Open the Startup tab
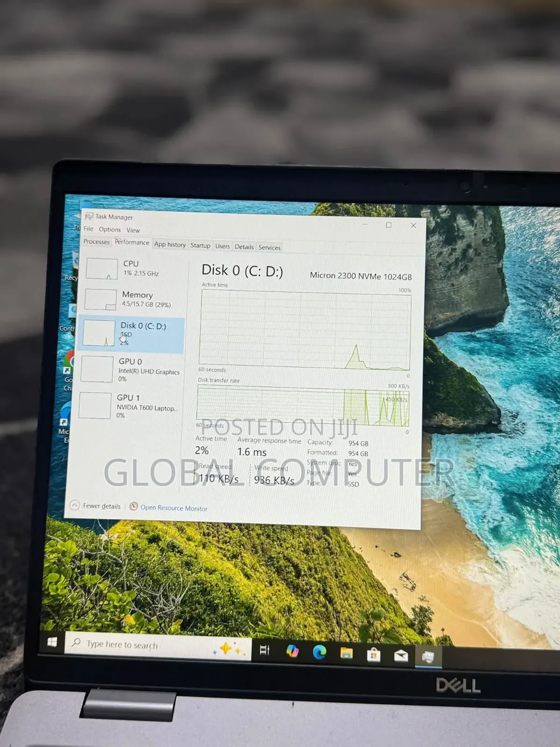The width and height of the screenshot is (560, 747). (x=200, y=246)
